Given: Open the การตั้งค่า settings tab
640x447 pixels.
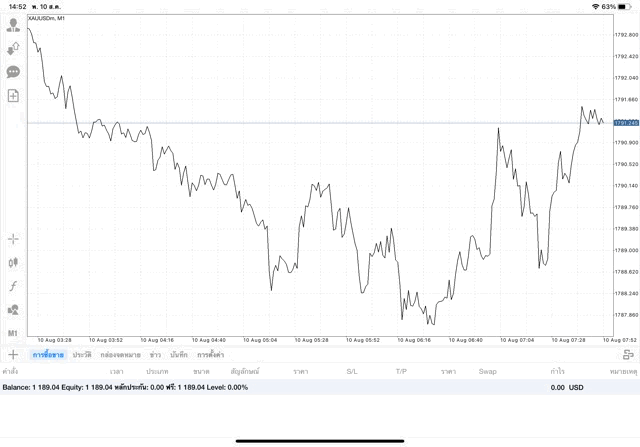Looking at the screenshot, I should (210, 355).
